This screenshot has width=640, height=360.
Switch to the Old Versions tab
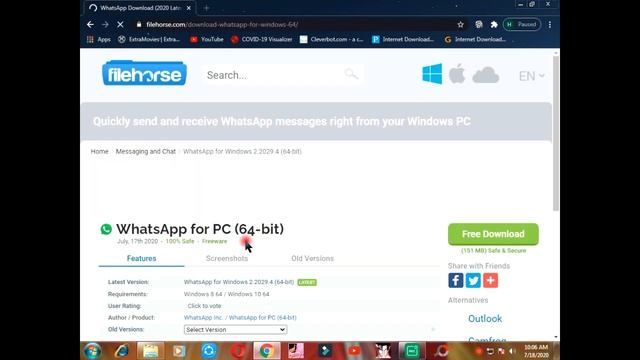(x=313, y=258)
